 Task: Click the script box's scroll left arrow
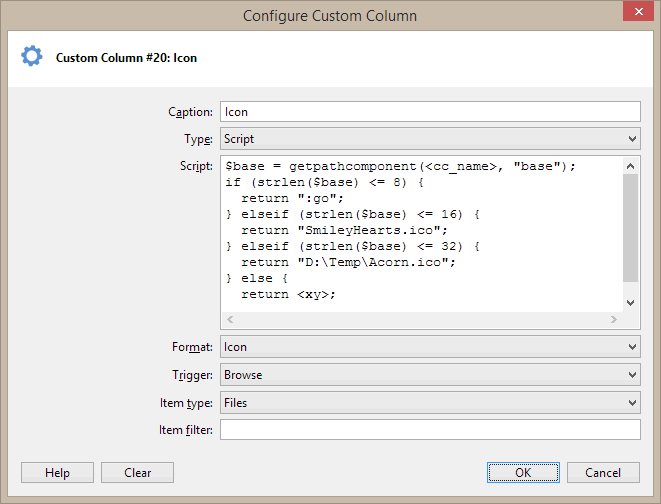[231, 320]
